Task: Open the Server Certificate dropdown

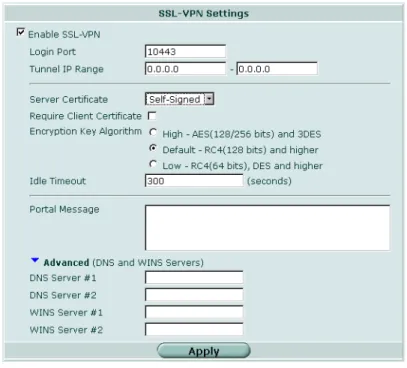Action: point(180,99)
